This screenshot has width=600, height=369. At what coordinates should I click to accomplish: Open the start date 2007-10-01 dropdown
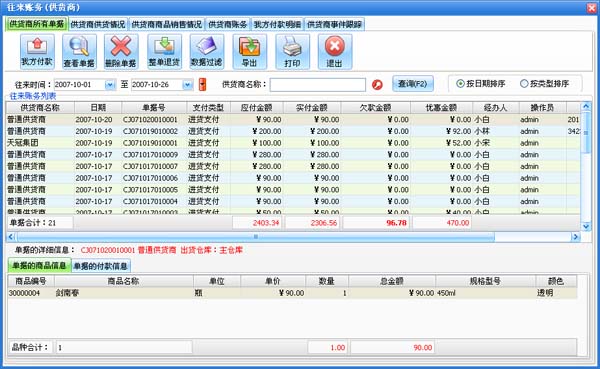pyautogui.click(x=110, y=85)
